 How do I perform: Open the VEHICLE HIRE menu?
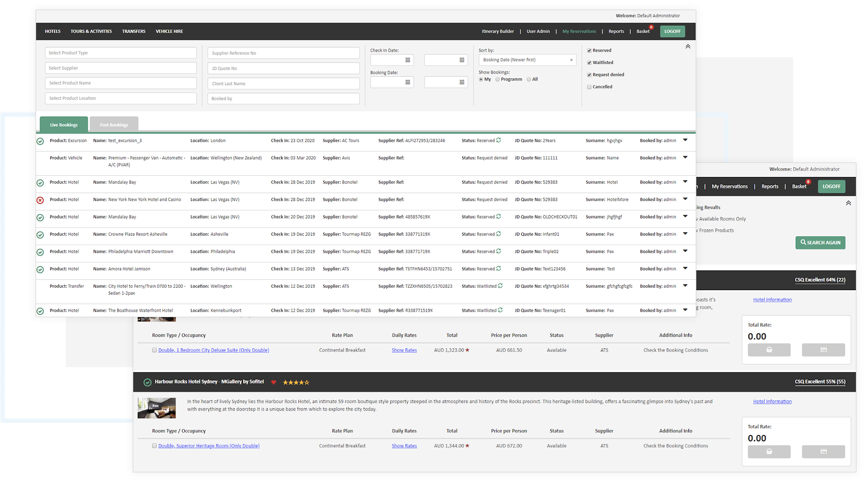pos(169,31)
